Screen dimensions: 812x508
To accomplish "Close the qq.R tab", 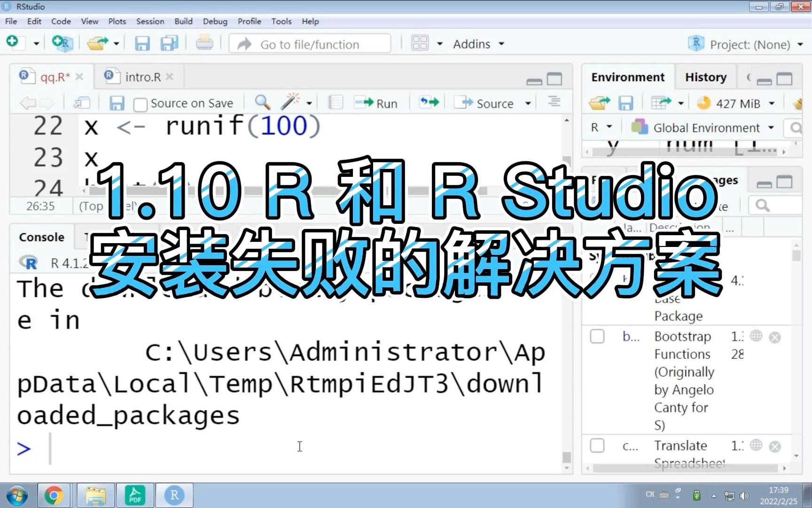I will 79,77.
